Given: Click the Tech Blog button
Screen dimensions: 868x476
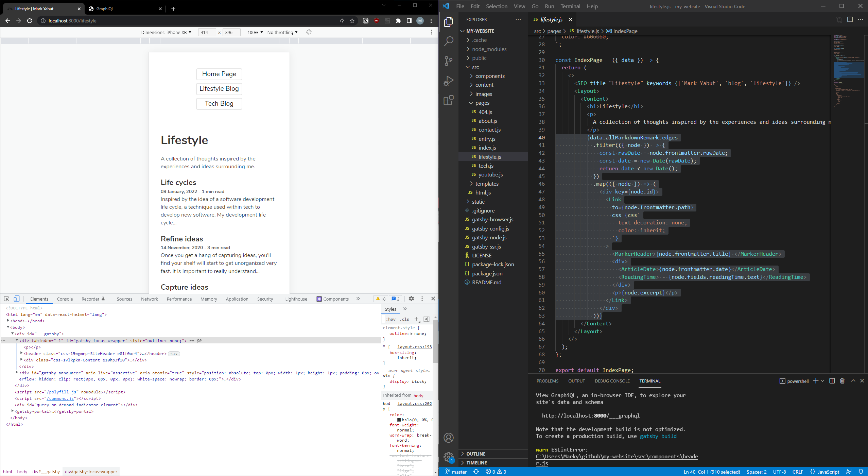Looking at the screenshot, I should (219, 103).
